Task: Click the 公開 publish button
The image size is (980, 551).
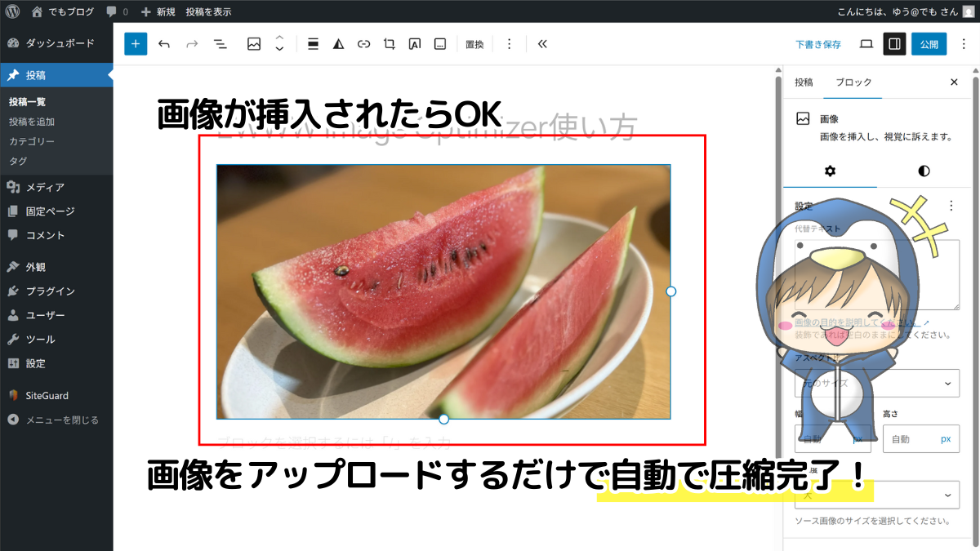Action: click(x=929, y=44)
